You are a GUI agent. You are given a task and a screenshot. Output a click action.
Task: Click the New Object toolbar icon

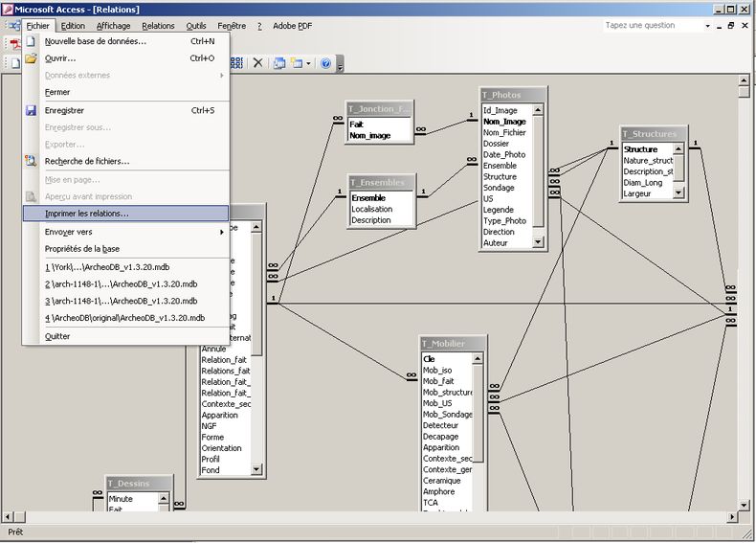click(x=297, y=63)
